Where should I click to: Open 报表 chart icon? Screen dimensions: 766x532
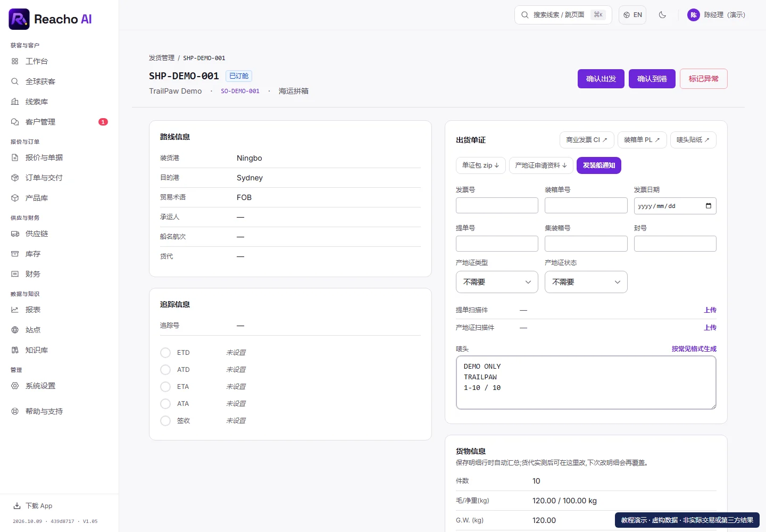coord(15,310)
